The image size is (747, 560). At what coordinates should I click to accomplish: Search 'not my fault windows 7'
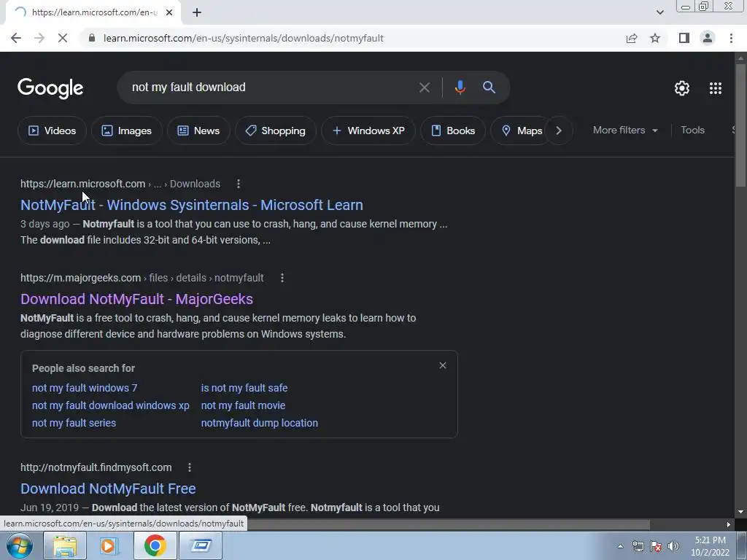85,388
